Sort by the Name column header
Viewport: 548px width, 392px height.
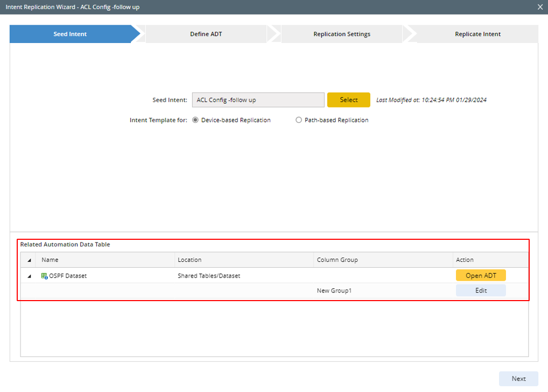pyautogui.click(x=50, y=260)
